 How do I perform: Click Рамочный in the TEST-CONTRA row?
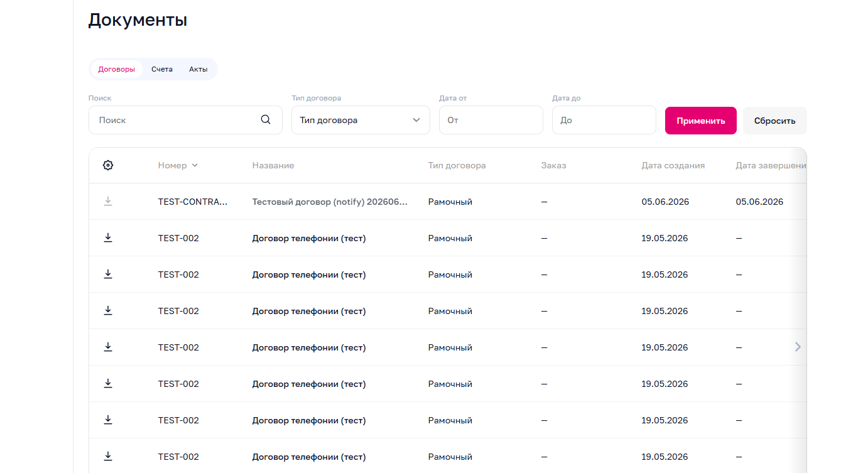pos(450,202)
